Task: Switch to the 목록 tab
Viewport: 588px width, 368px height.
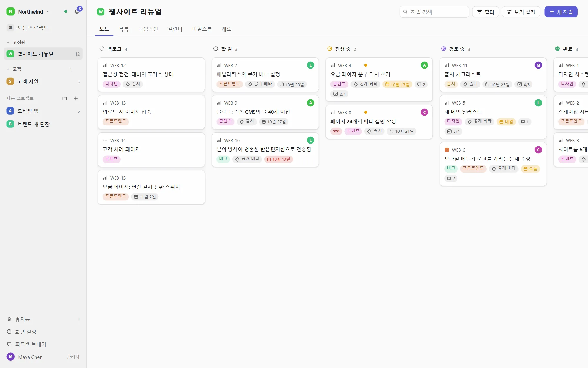Action: click(x=123, y=29)
